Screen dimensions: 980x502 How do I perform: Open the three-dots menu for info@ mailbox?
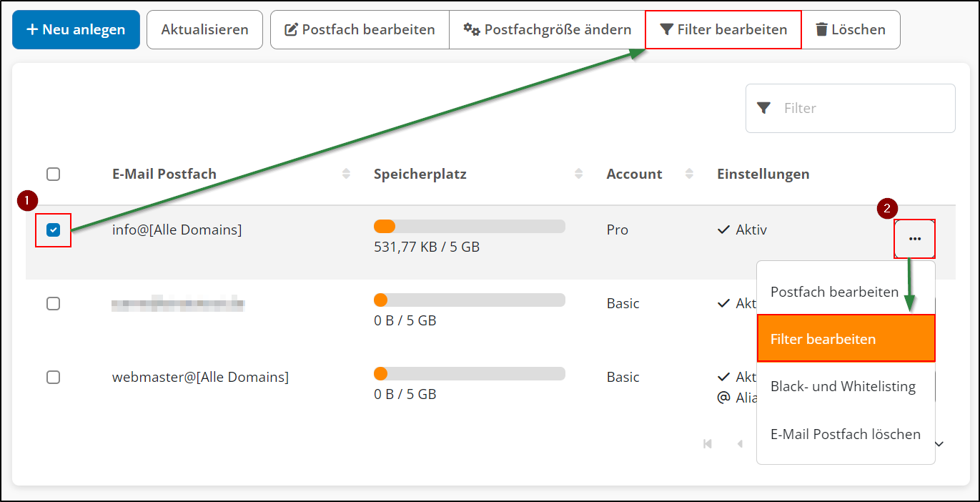[x=914, y=239]
